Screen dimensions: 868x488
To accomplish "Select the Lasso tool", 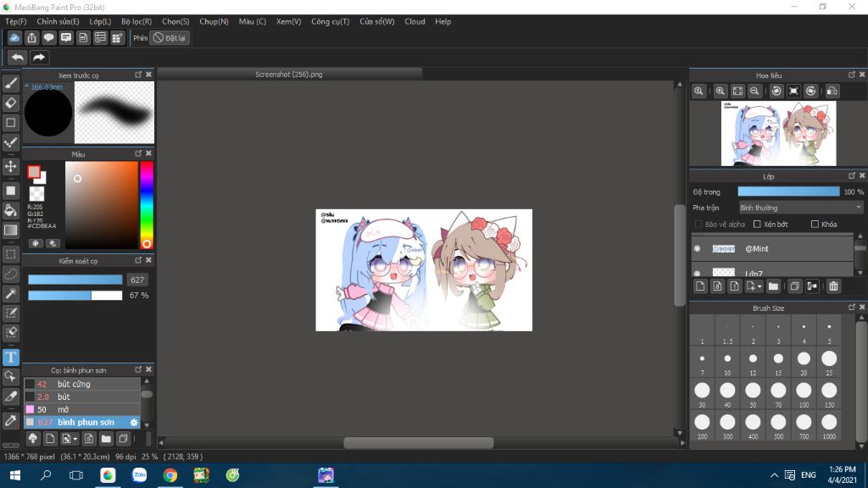I will click(10, 274).
